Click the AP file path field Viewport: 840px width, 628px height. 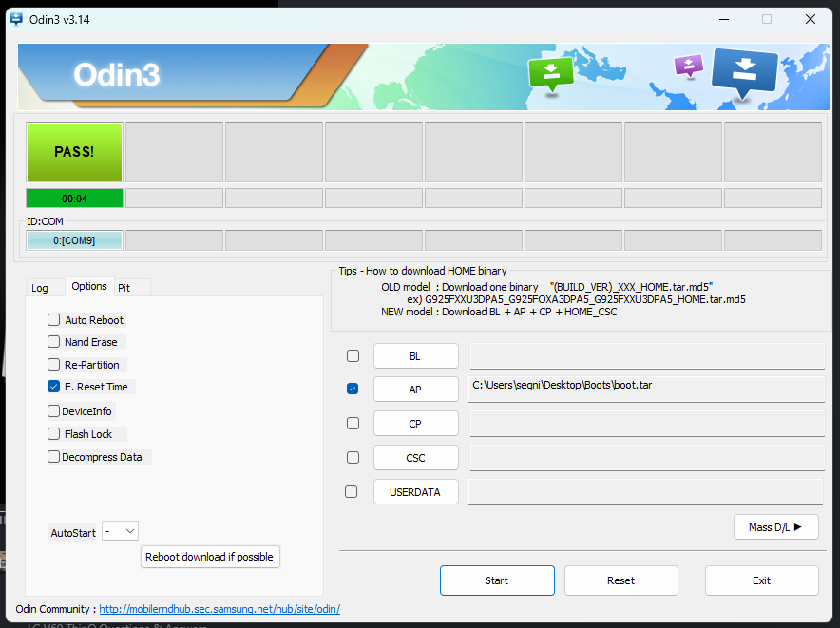pyautogui.click(x=646, y=389)
